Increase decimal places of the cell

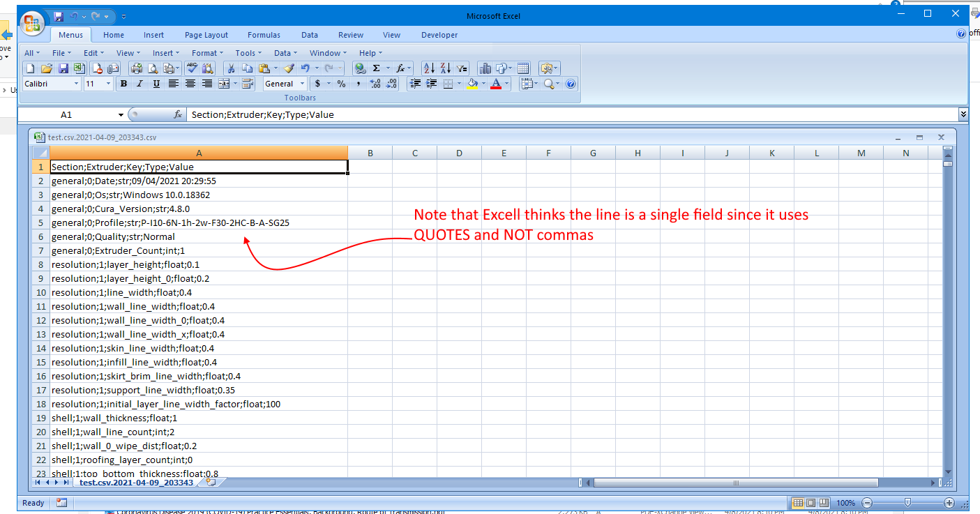pos(375,83)
